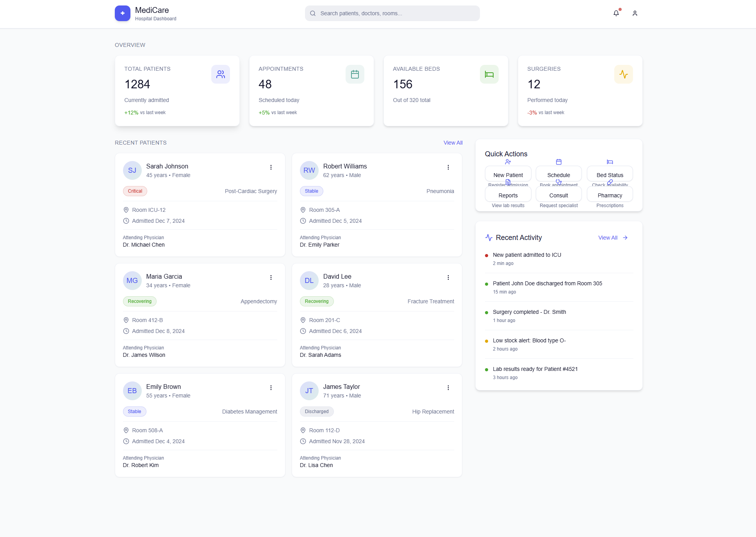756x537 pixels.
Task: Click the Recent Activity pulse icon
Action: click(489, 238)
